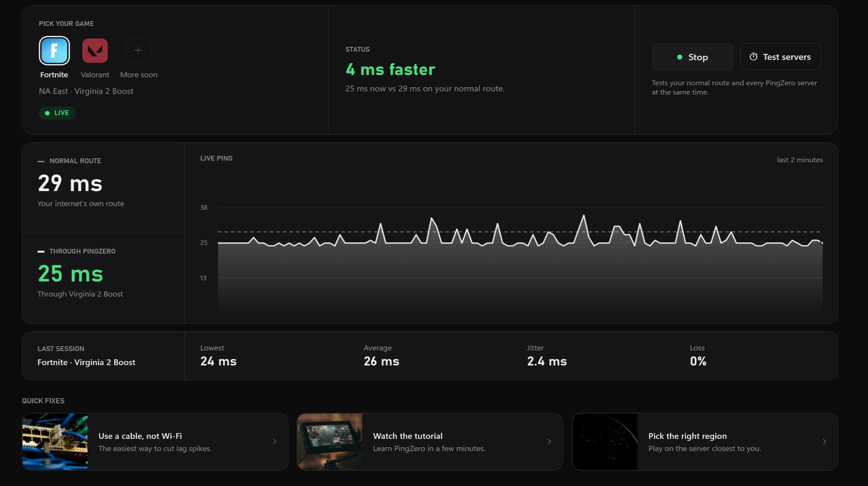Viewport: 868px width, 486px height.
Task: Click the Lowest 24 ms value
Action: pos(218,361)
